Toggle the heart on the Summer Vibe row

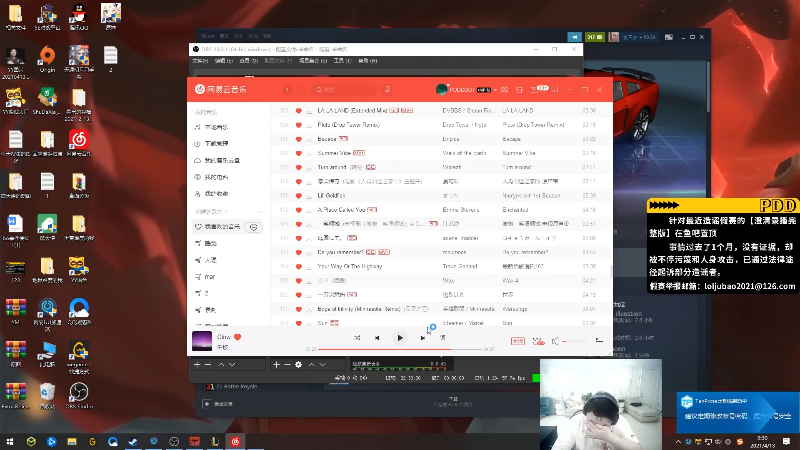click(x=299, y=153)
